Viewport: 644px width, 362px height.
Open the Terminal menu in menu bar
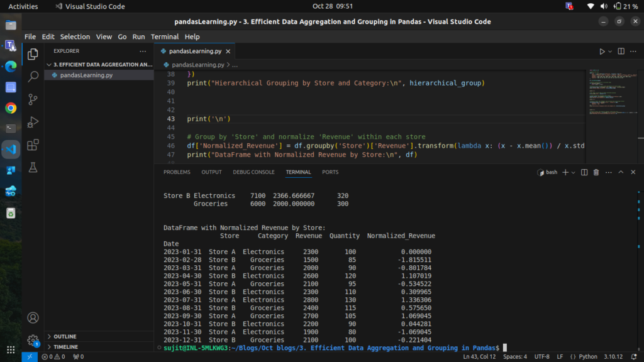(165, 36)
